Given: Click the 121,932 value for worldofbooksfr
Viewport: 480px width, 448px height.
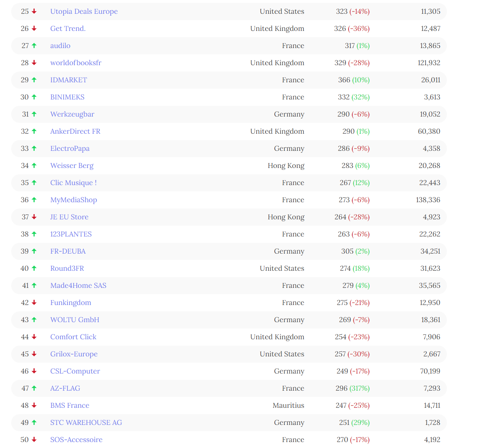Looking at the screenshot, I should point(429,63).
